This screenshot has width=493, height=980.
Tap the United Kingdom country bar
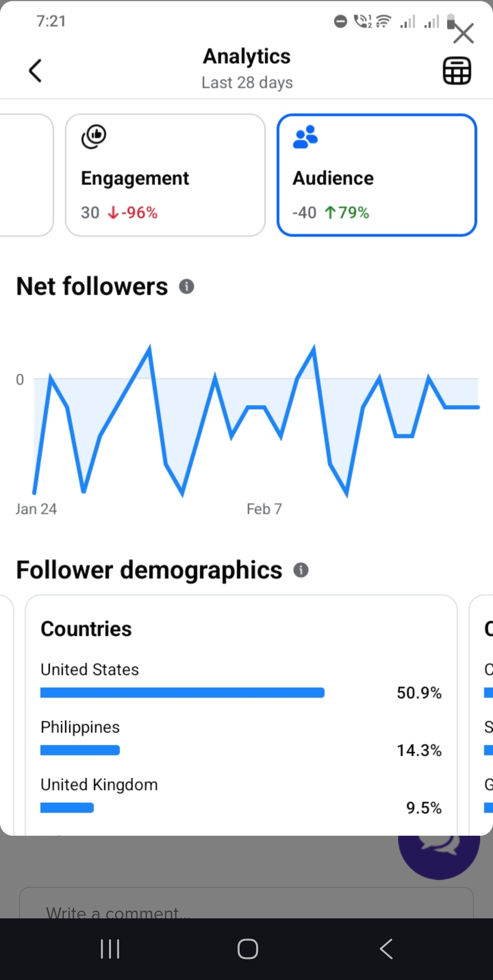coord(67,808)
